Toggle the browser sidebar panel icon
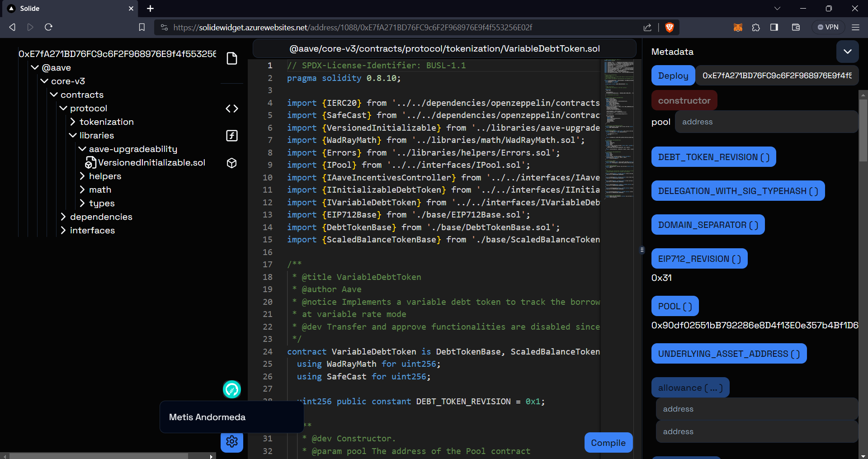868x459 pixels. point(774,28)
